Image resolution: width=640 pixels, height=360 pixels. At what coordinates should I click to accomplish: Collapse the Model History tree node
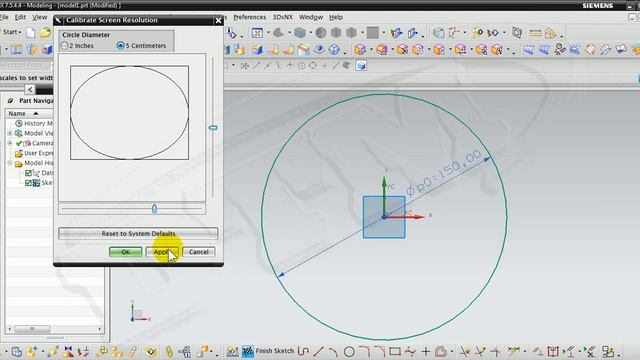coord(10,163)
